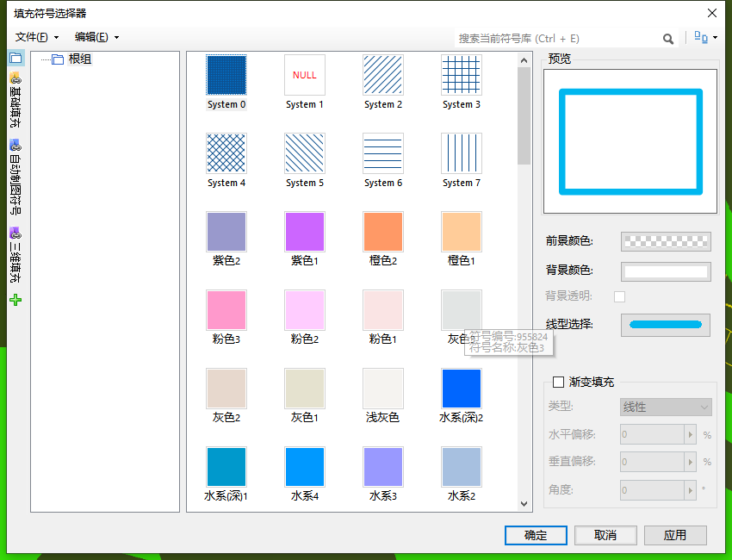This screenshot has height=560, width=732.
Task: Select the System 1 NULL fill symbol
Action: tap(305, 75)
